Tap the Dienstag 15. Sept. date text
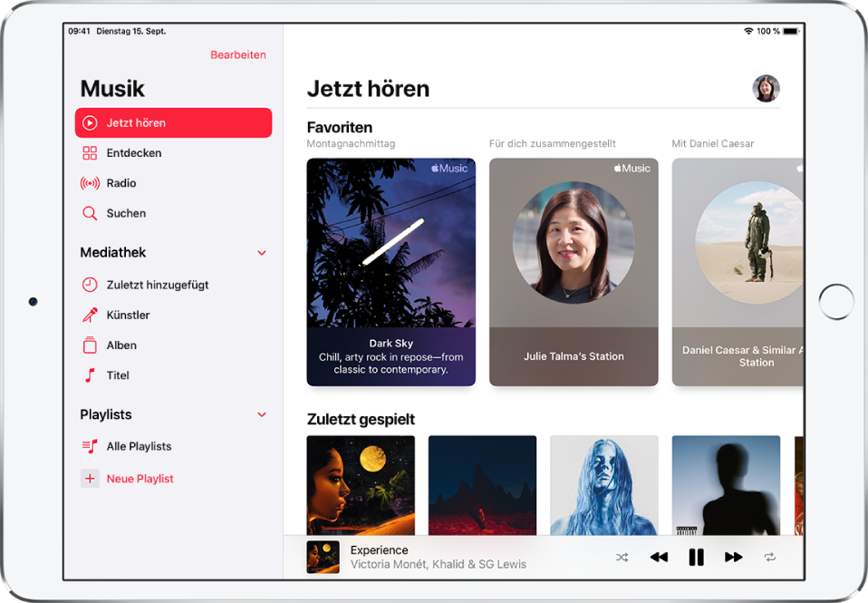Image resolution: width=868 pixels, height=603 pixels. [131, 31]
